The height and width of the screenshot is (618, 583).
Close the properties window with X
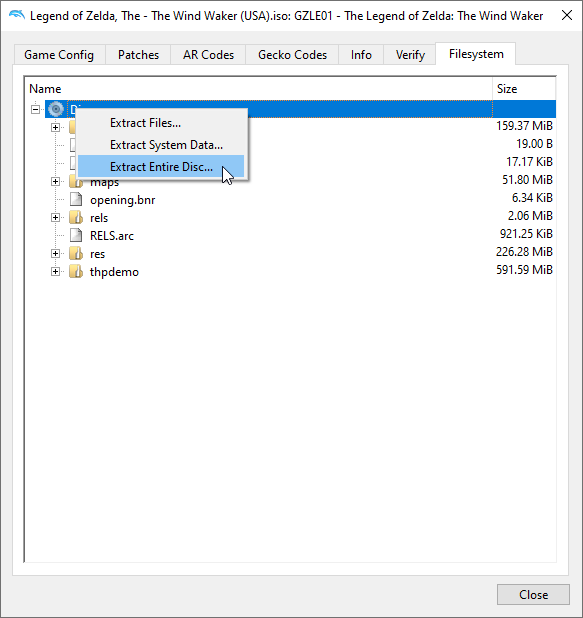(x=567, y=15)
